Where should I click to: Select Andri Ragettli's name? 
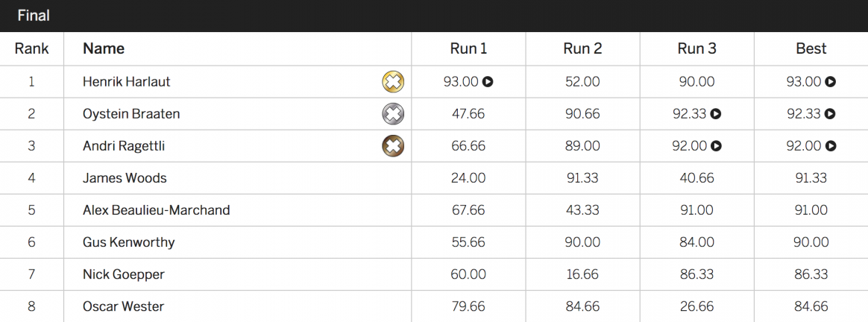[x=124, y=146]
